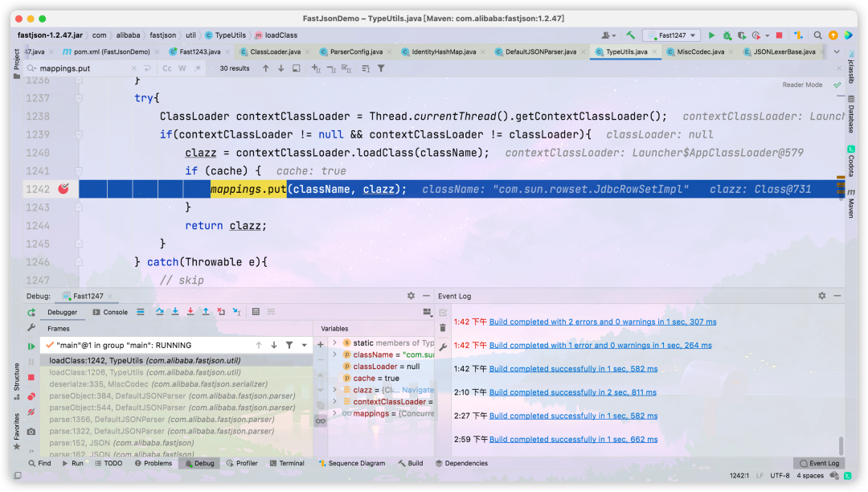
Task: Open the thread selector dropdown arrow
Action: 304,345
